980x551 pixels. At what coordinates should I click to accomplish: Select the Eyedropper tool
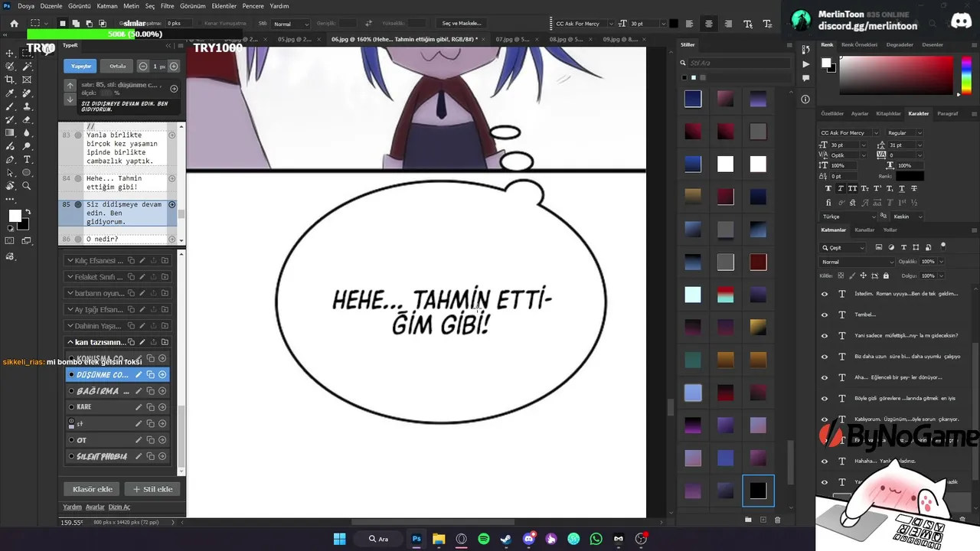(x=10, y=93)
